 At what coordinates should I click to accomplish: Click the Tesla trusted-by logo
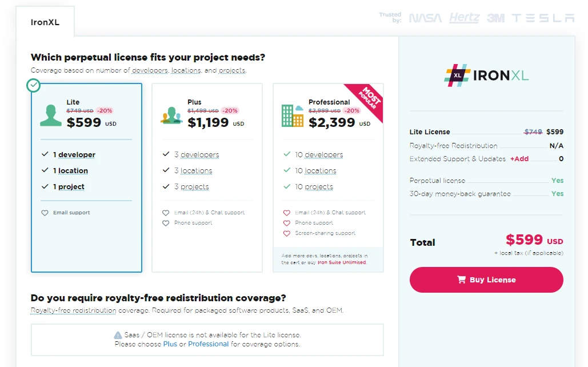(543, 18)
